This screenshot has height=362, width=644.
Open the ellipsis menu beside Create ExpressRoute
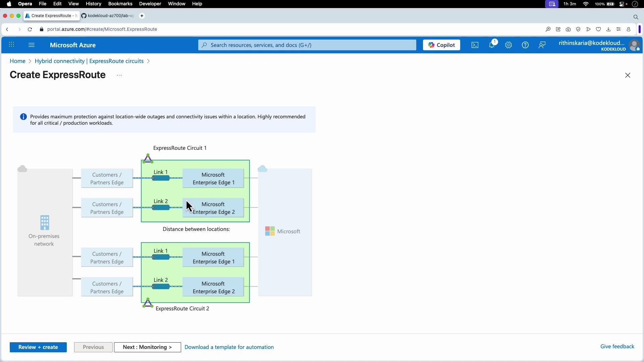[119, 75]
